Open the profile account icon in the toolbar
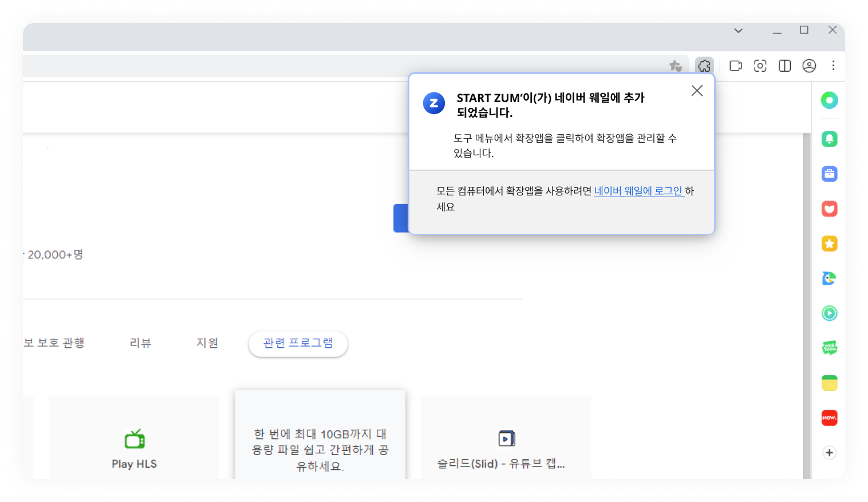Viewport: 868px width, 502px height. [x=809, y=65]
